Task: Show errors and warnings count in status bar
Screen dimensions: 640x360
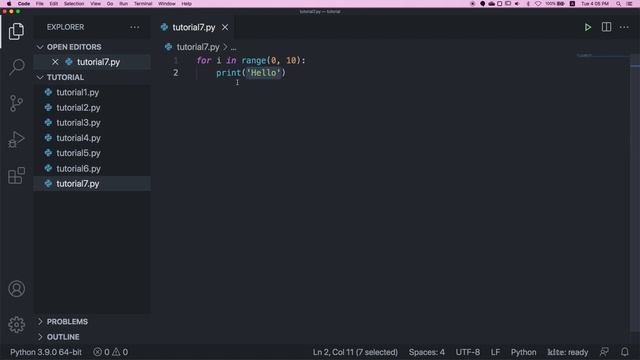Action: coord(110,352)
